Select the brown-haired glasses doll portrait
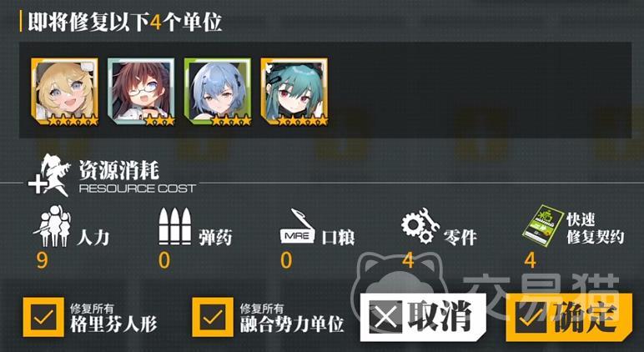644x352 pixels. click(x=141, y=92)
